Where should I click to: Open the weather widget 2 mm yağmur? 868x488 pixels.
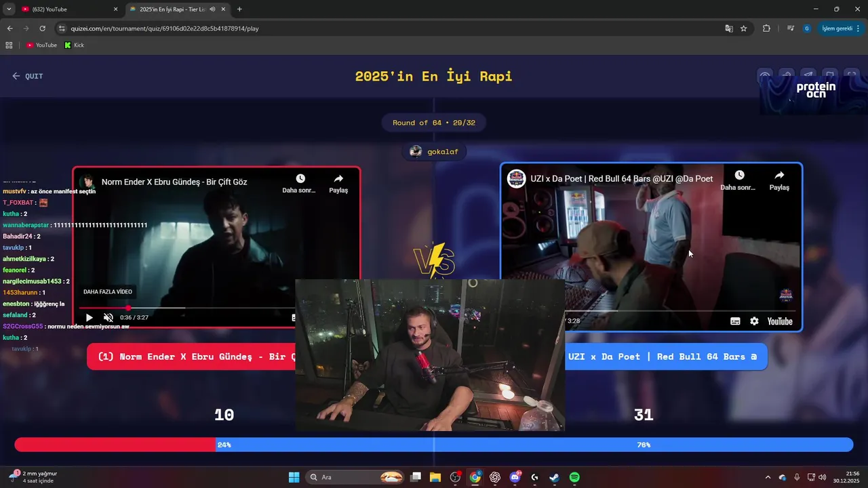tap(34, 477)
